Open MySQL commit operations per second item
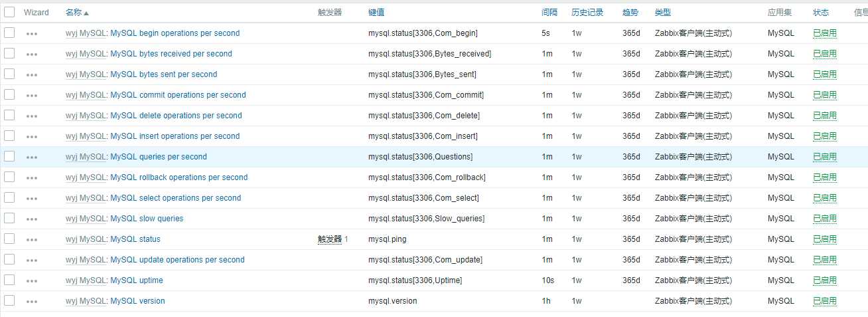The width and height of the screenshot is (868, 317). [x=178, y=95]
